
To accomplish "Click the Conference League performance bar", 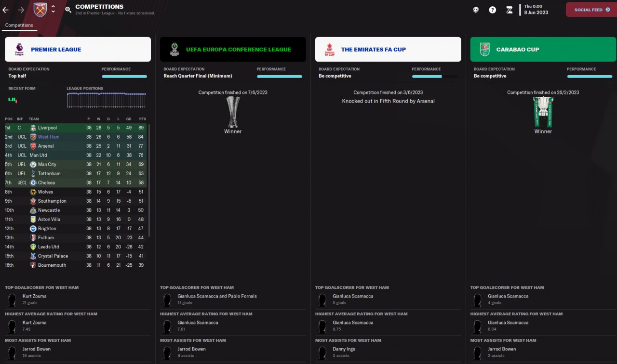I will [x=280, y=76].
